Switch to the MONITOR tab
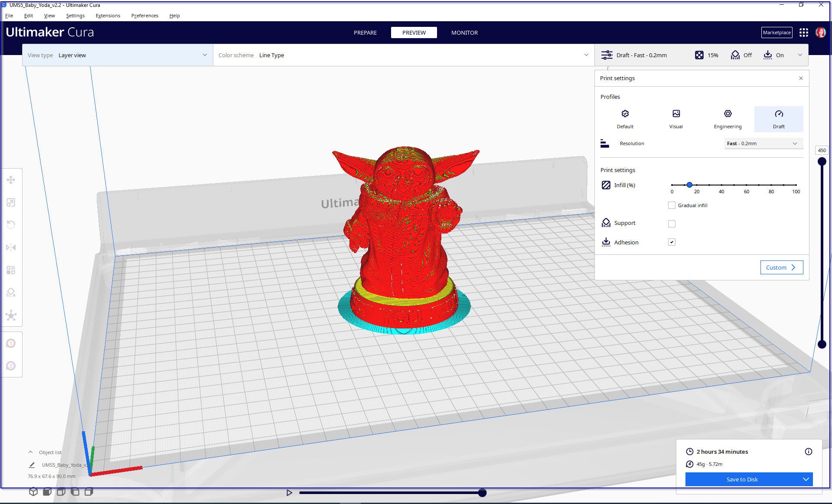 464,33
